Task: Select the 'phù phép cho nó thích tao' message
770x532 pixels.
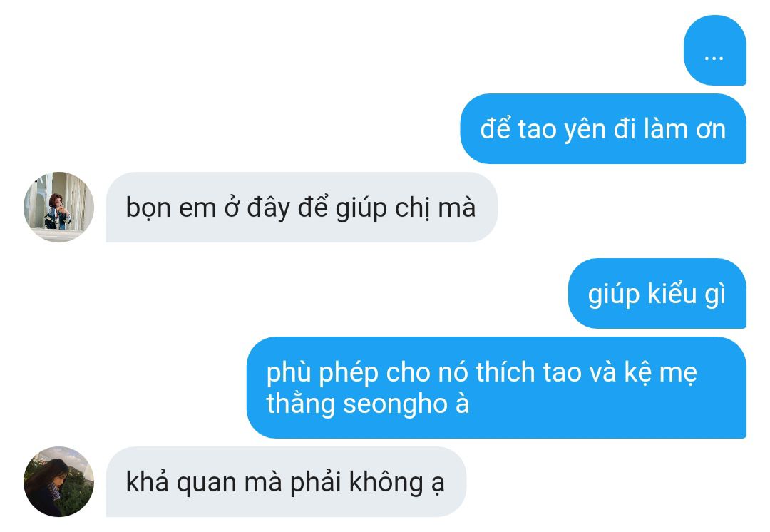Action: pos(496,387)
